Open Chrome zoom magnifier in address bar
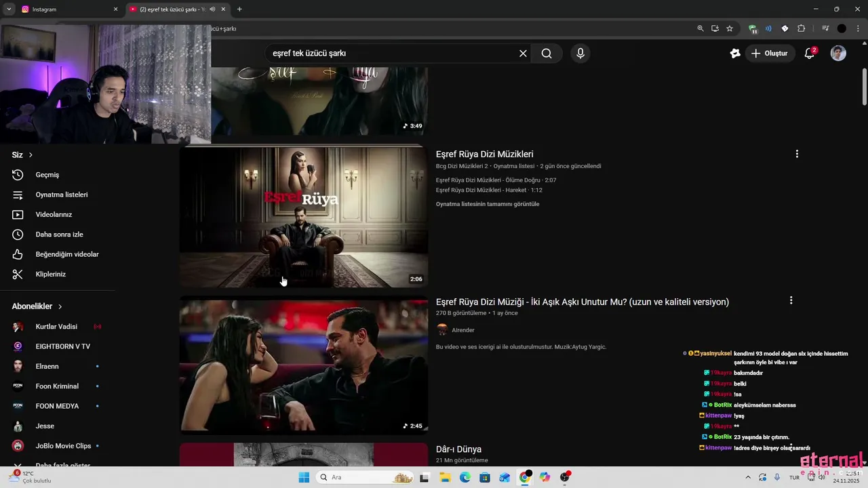 [x=701, y=28]
